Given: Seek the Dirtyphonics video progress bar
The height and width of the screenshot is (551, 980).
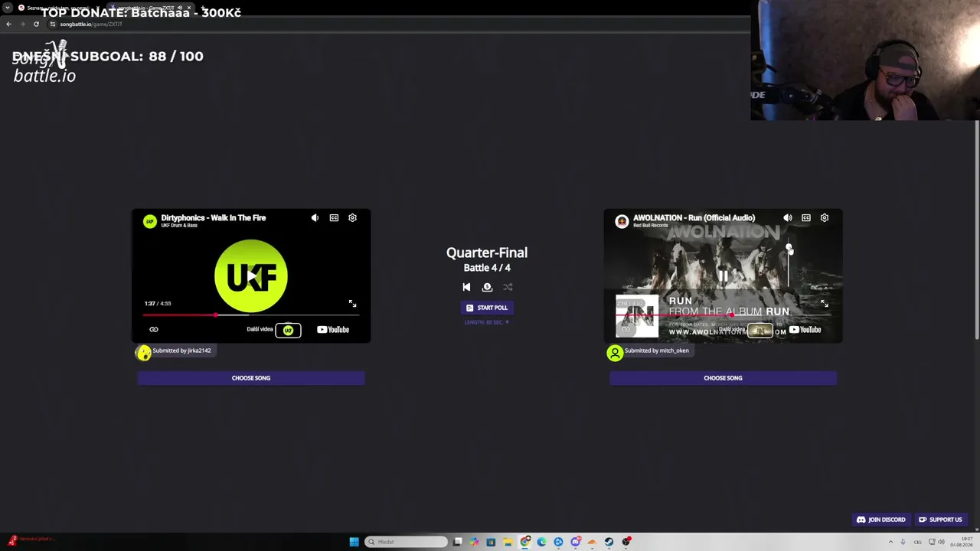Looking at the screenshot, I should click(x=251, y=315).
